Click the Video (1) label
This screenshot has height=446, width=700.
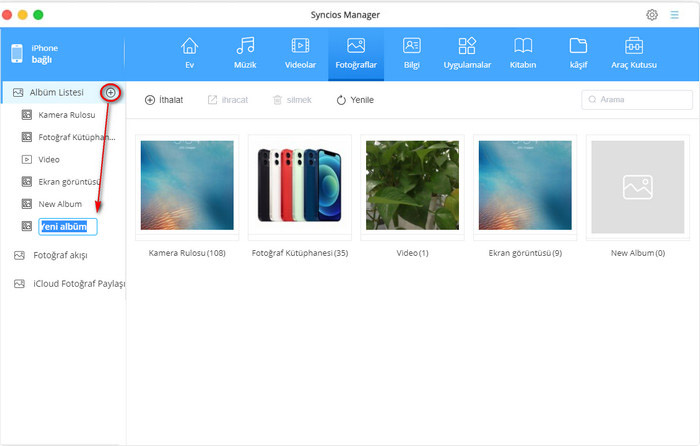click(412, 253)
